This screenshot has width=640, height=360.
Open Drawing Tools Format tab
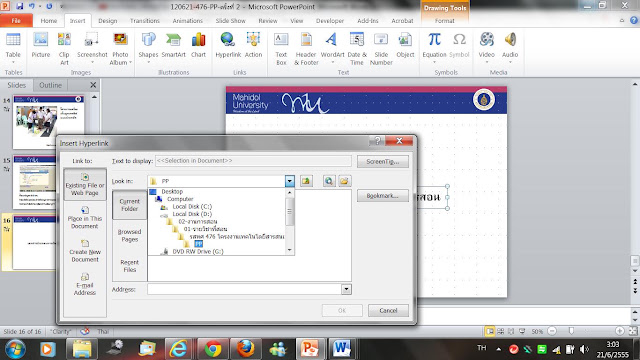click(444, 21)
